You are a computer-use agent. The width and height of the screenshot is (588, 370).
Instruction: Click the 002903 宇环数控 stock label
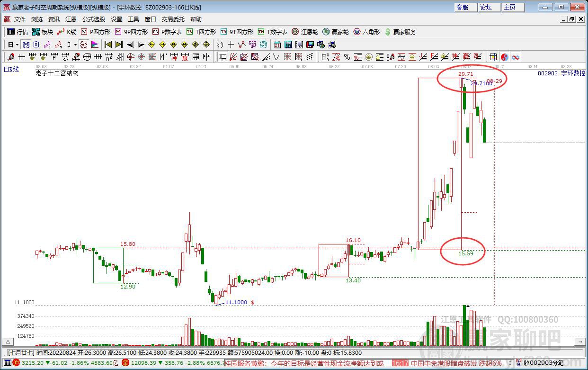(561, 73)
